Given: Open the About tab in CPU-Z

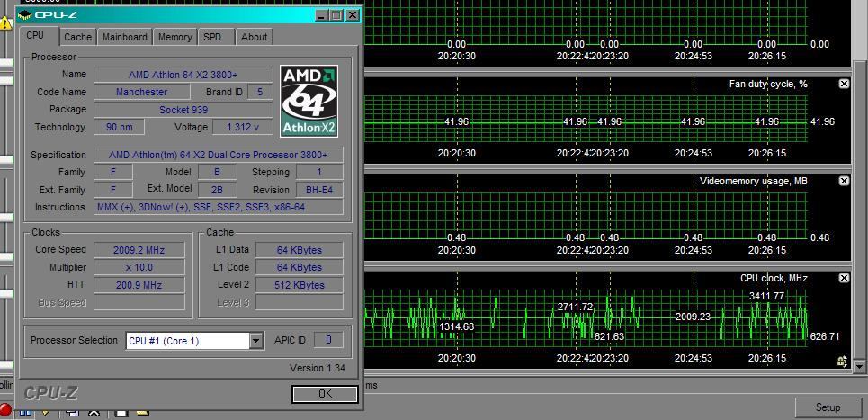Looking at the screenshot, I should (254, 37).
